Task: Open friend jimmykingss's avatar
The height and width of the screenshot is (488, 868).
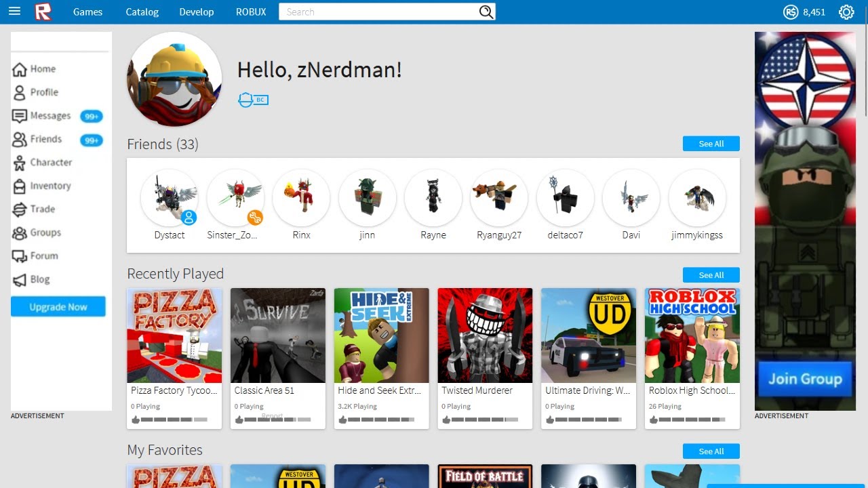Action: [697, 197]
